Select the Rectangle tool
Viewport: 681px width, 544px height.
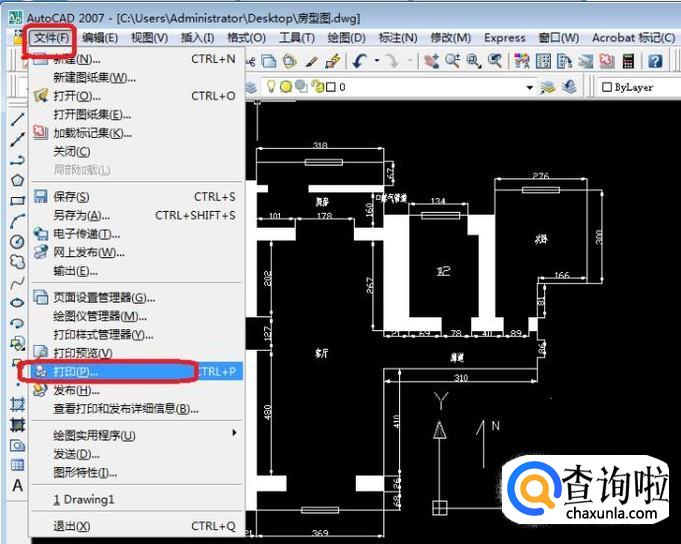tap(17, 201)
